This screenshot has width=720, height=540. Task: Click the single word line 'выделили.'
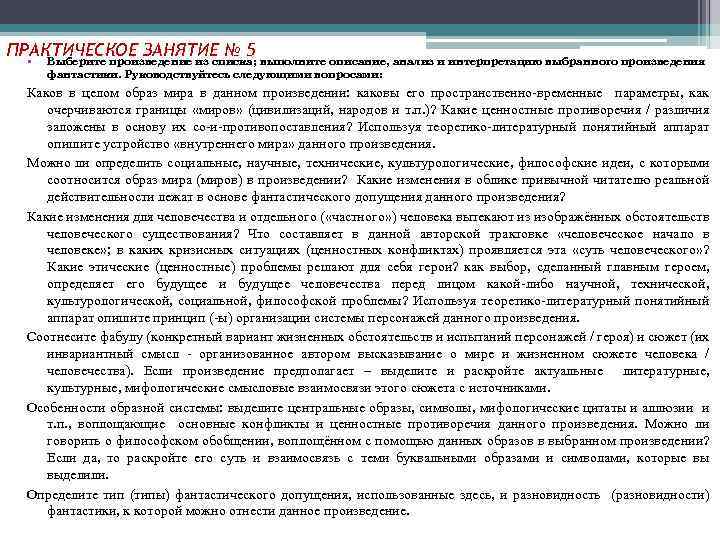(78, 475)
